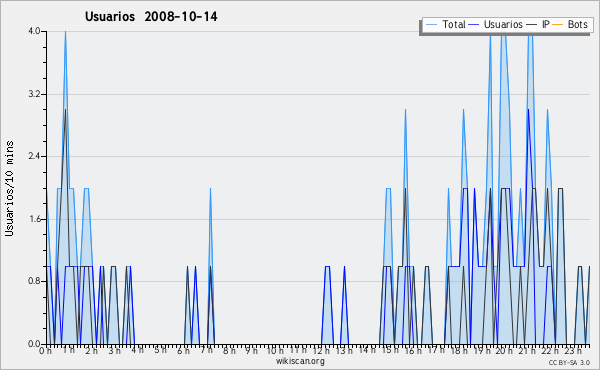Click the '10 h' x-axis tick label
This screenshot has height=370, width=600.
pyautogui.click(x=275, y=351)
